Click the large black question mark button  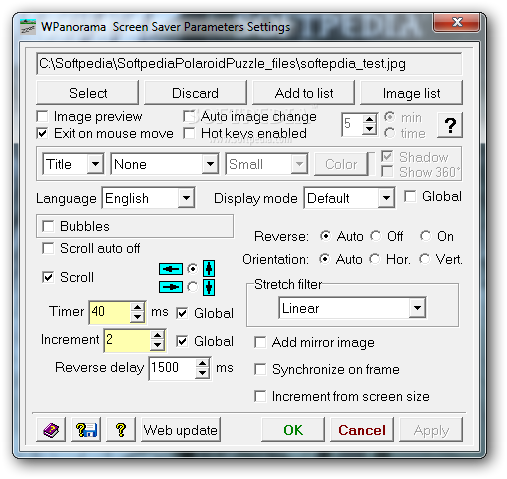pyautogui.click(x=450, y=125)
